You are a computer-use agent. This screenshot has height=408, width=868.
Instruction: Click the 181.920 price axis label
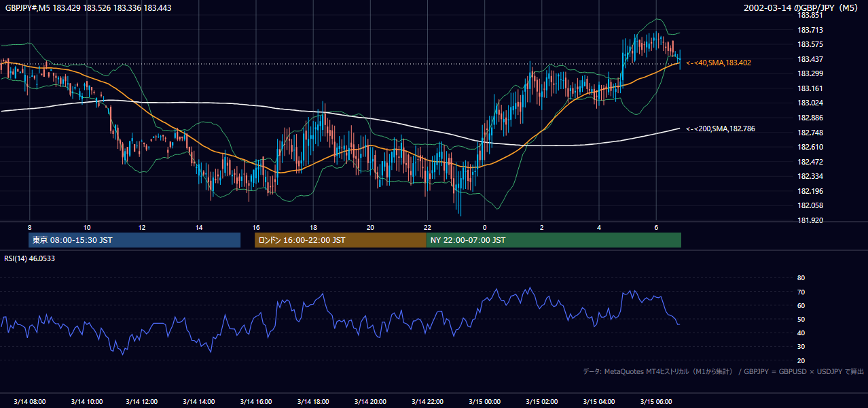(x=810, y=220)
